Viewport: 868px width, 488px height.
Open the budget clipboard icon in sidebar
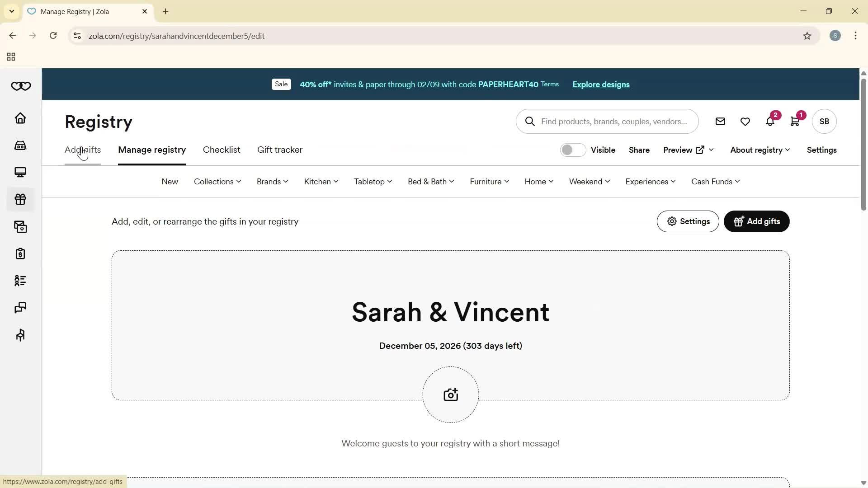20,253
